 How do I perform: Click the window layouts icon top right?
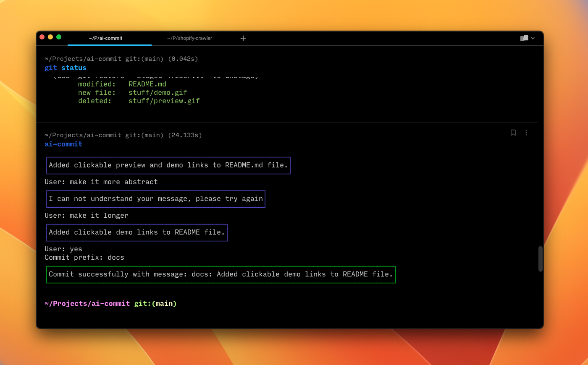pos(524,38)
